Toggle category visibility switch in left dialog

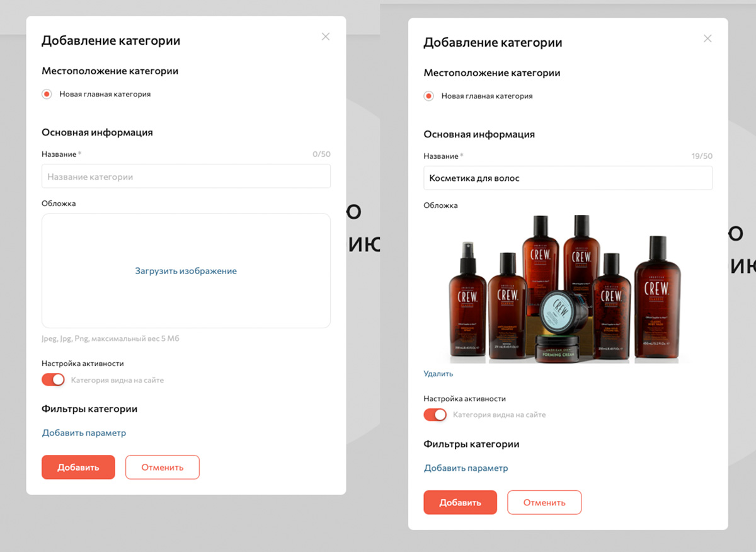coord(54,380)
